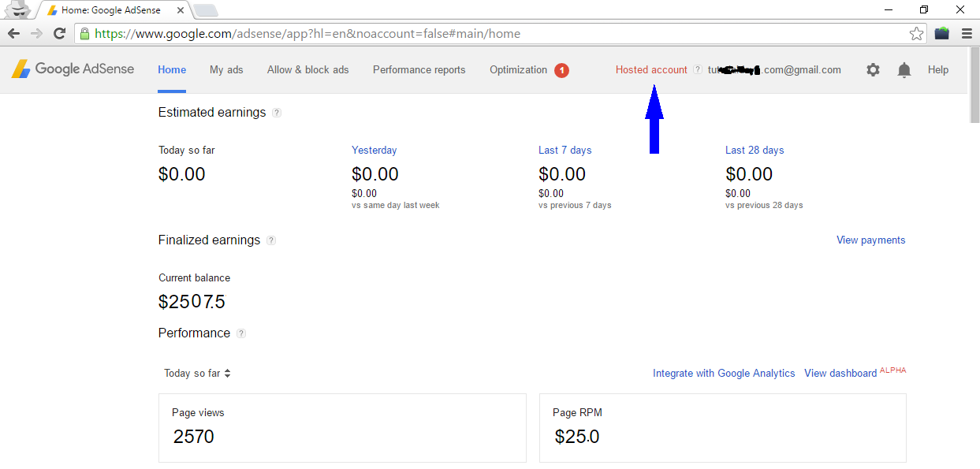Click the Estimated earnings heading
This screenshot has height=469, width=980.
point(212,113)
